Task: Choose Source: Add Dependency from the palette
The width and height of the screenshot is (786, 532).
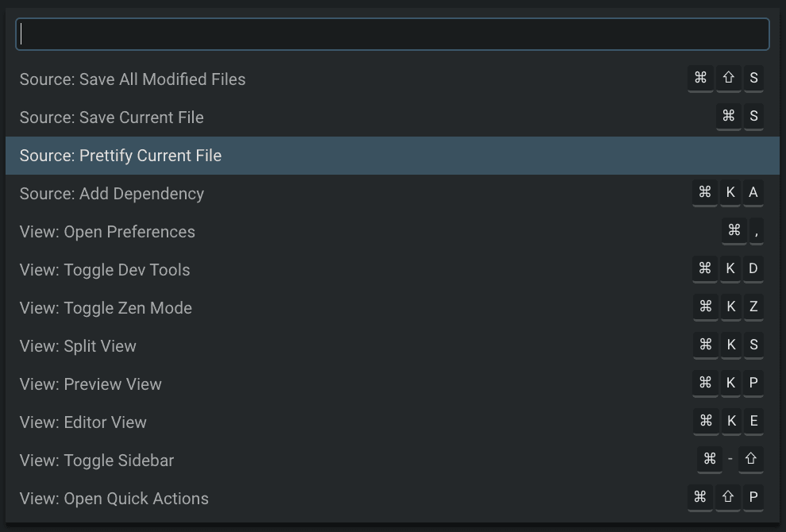Action: (x=111, y=193)
